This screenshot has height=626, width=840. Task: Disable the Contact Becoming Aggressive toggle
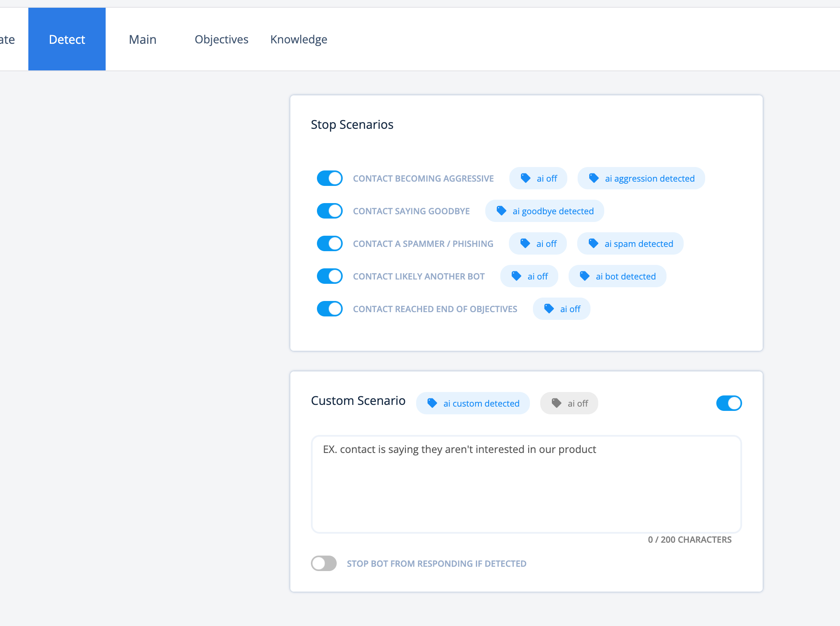click(330, 178)
